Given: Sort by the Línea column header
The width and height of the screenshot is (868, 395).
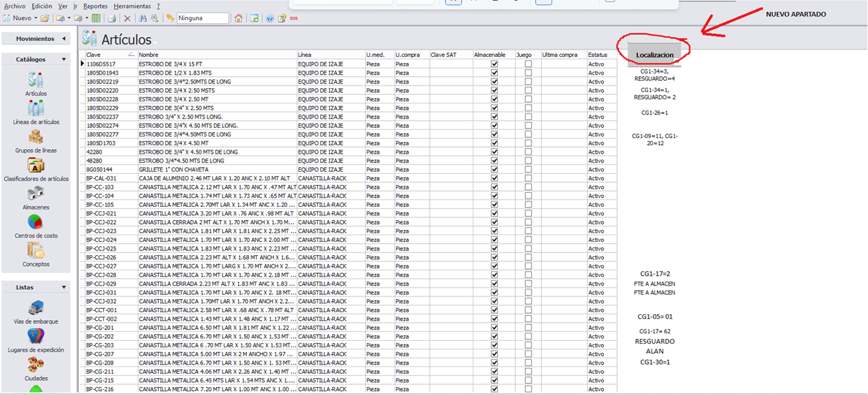Looking at the screenshot, I should tap(331, 55).
